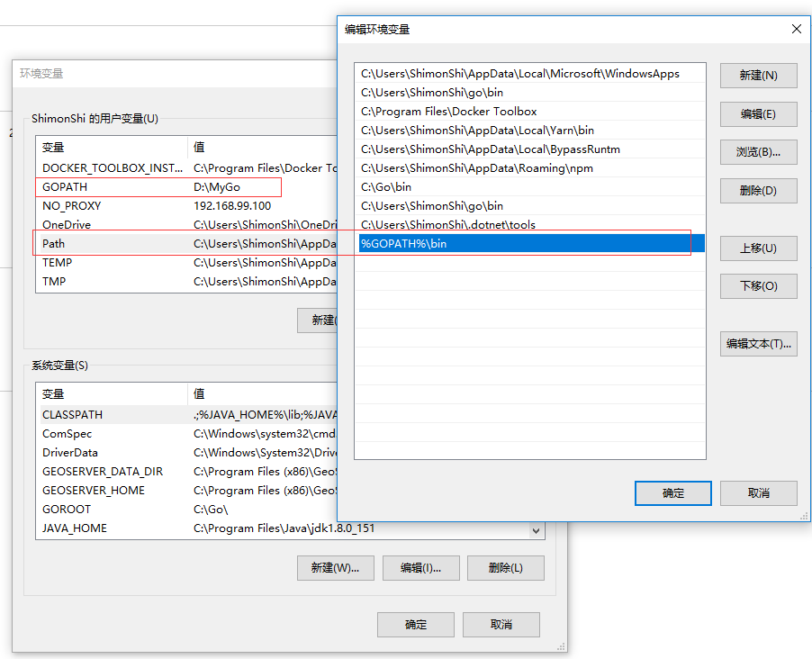Click 值 column header in system variables
Screen dimensions: 812x659
[262, 393]
